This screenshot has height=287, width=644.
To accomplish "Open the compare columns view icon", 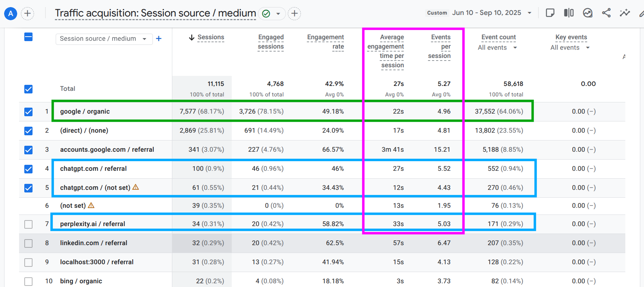I will [568, 13].
